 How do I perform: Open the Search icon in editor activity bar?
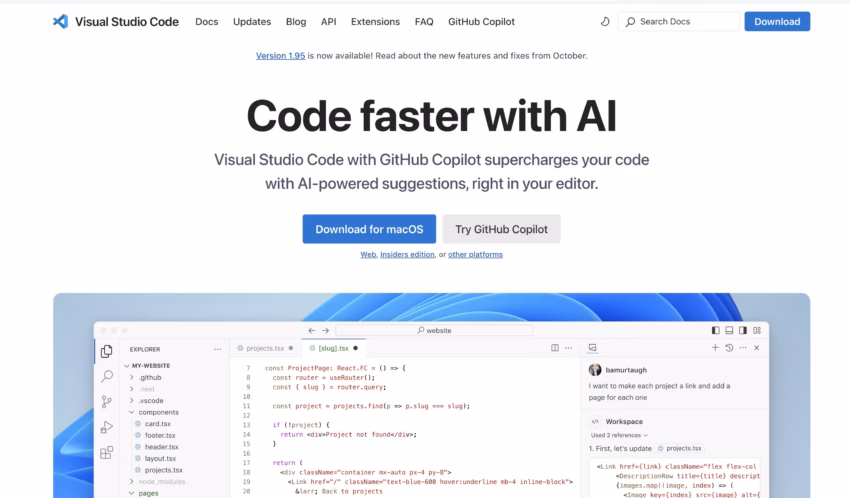tap(107, 376)
